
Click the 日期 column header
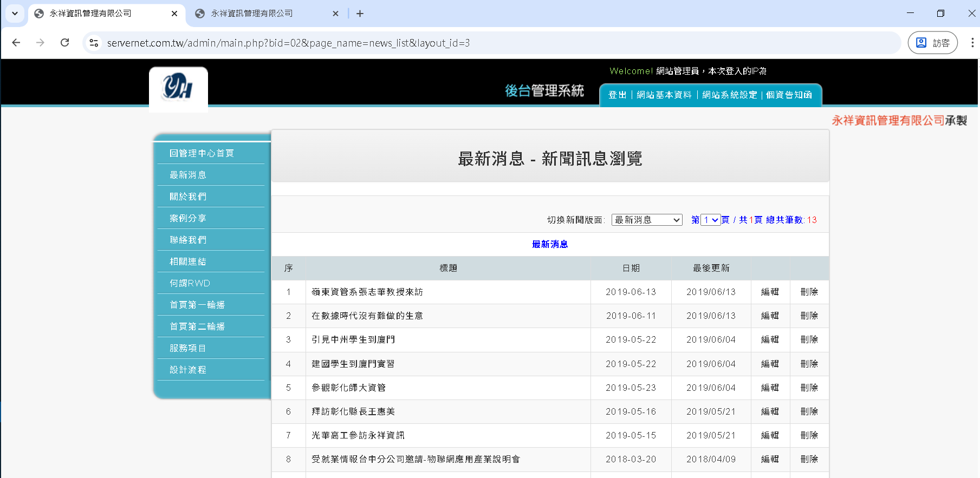click(631, 268)
